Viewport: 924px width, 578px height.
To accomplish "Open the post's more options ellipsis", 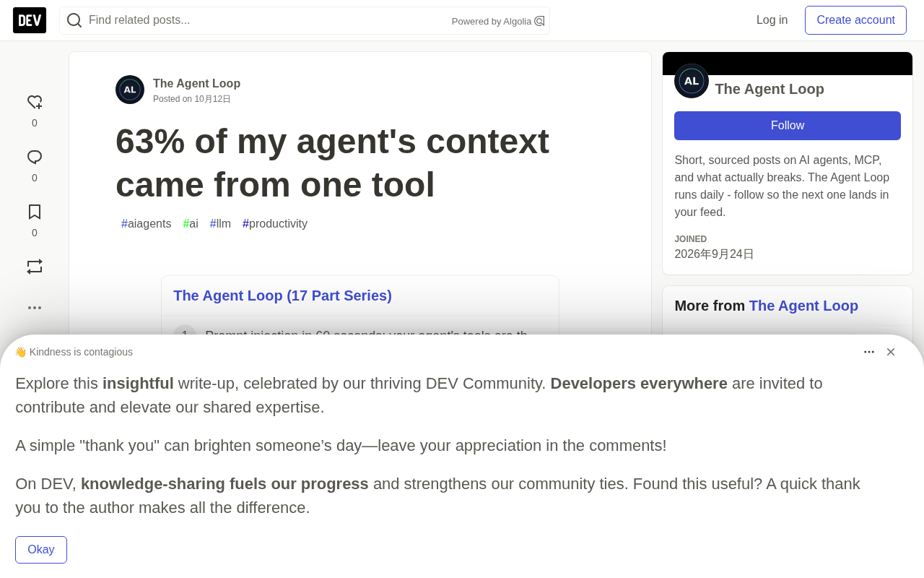I will click(x=35, y=308).
